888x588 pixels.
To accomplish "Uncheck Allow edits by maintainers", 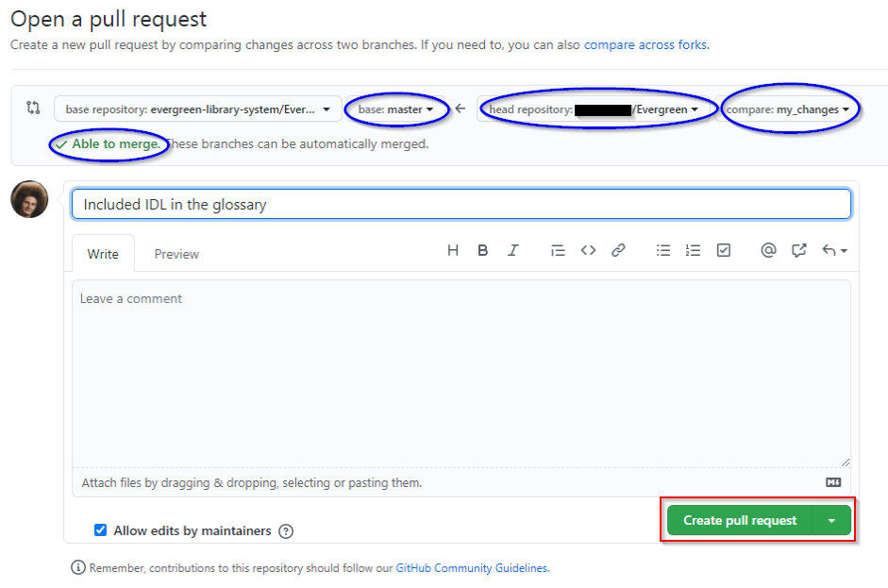I will coord(100,529).
